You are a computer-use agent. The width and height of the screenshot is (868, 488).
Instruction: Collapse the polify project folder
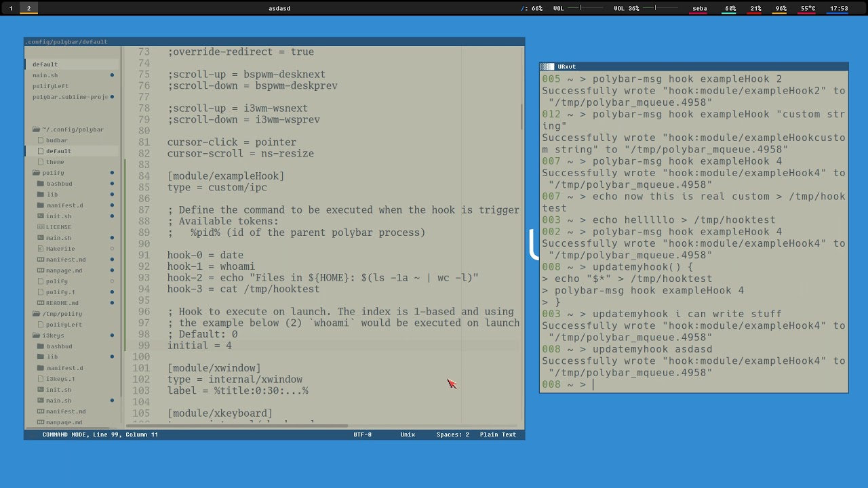pyautogui.click(x=53, y=173)
